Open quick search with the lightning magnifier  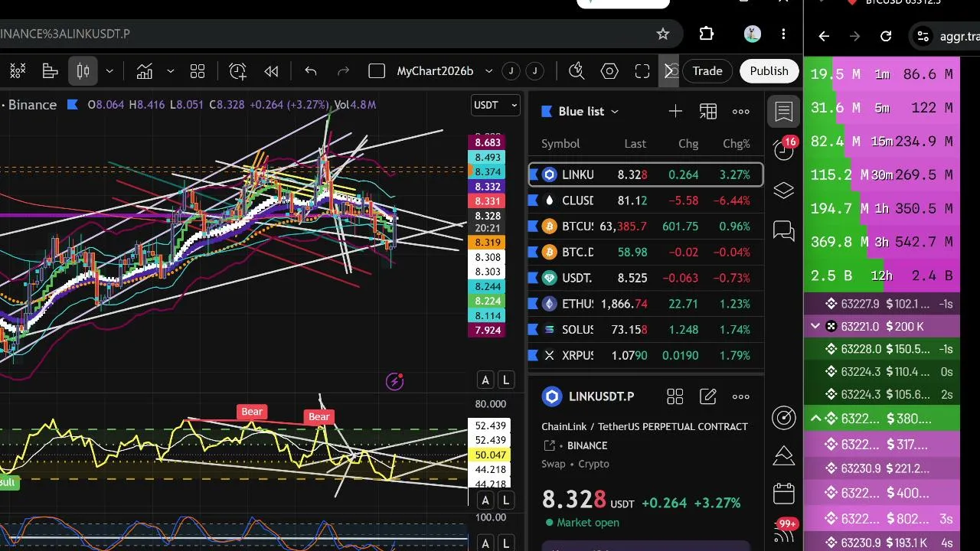577,71
